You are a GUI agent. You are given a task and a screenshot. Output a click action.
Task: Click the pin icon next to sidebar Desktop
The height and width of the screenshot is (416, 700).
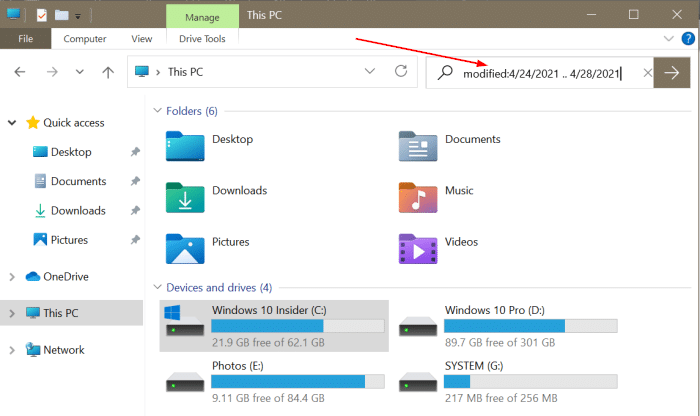(135, 152)
